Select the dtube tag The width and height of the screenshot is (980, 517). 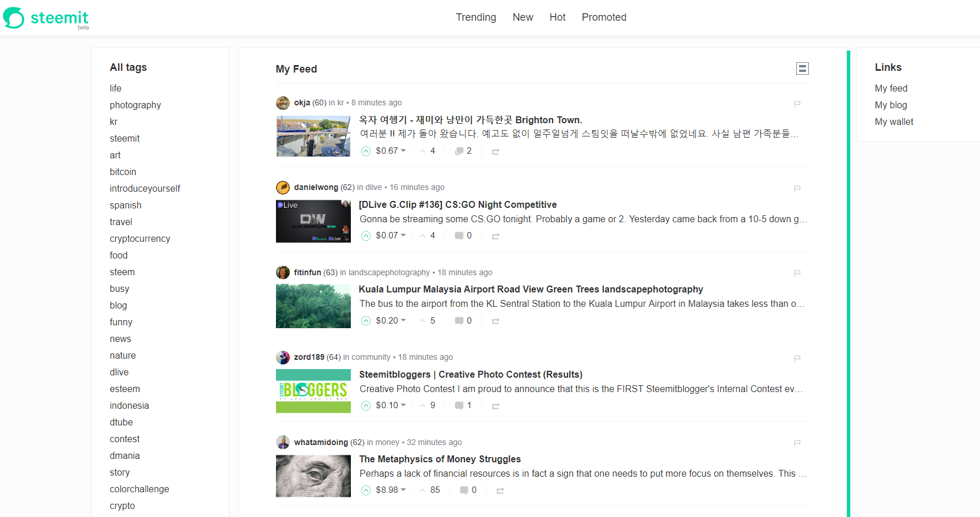coord(121,422)
